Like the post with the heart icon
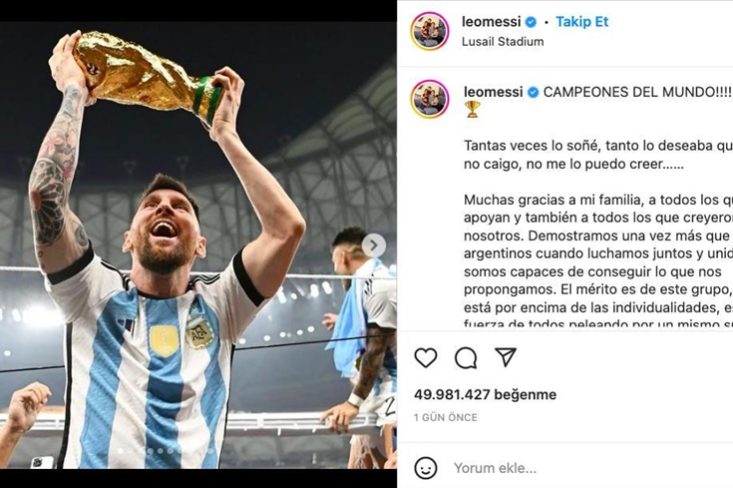The height and width of the screenshot is (488, 733). click(426, 358)
